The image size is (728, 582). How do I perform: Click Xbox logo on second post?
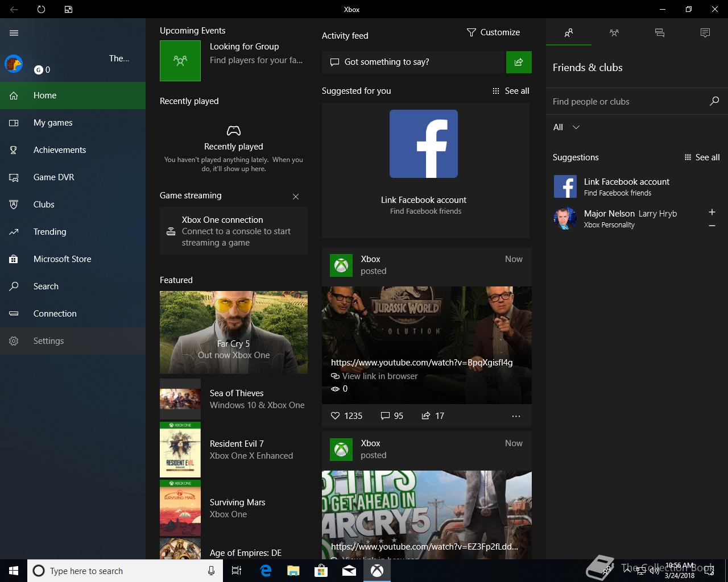[x=341, y=450]
